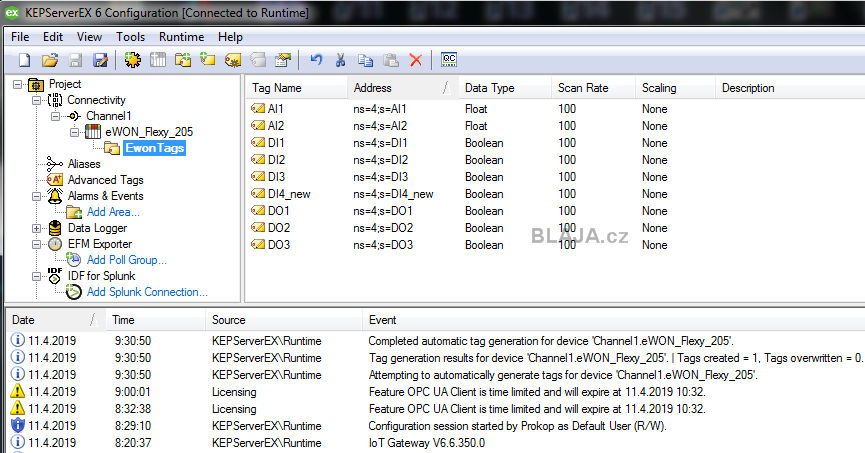Image resolution: width=865 pixels, height=453 pixels.
Task: Expand the Data Logger node
Action: coord(36,228)
